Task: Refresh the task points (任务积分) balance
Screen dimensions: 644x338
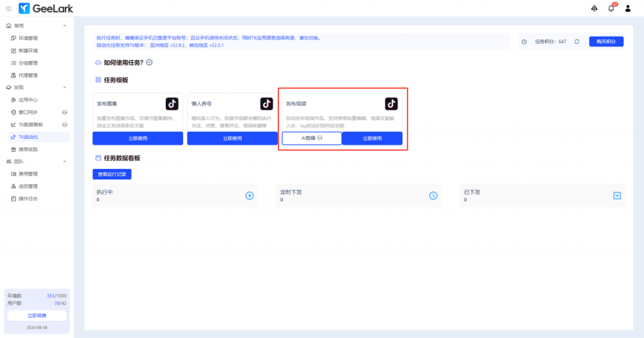Action: [577, 41]
